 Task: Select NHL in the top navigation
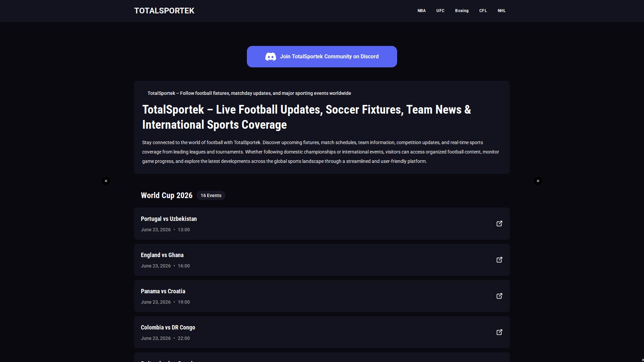point(502,11)
